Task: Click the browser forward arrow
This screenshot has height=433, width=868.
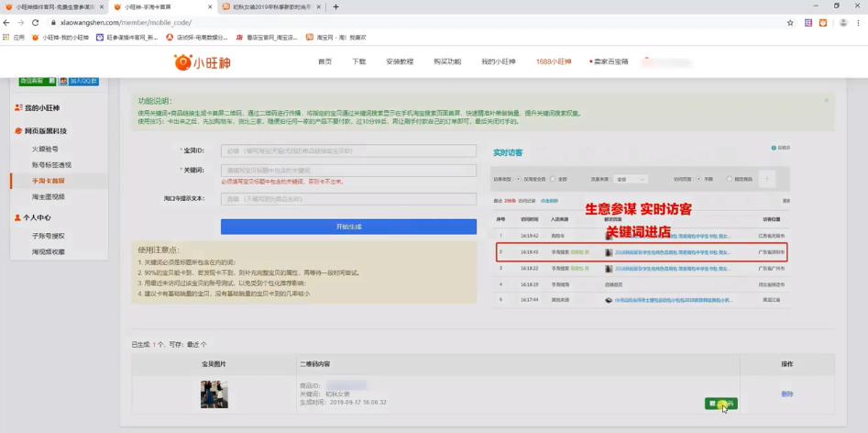Action: (x=21, y=23)
